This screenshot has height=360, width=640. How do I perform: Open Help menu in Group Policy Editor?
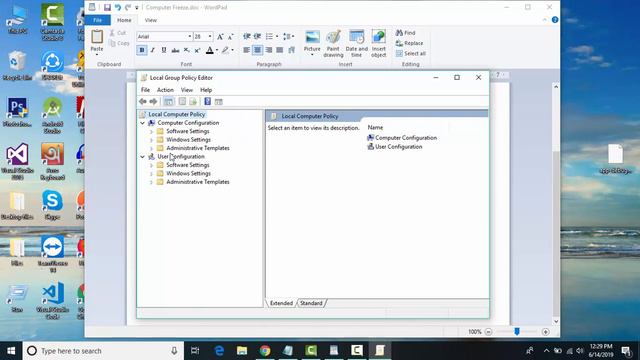pyautogui.click(x=206, y=90)
